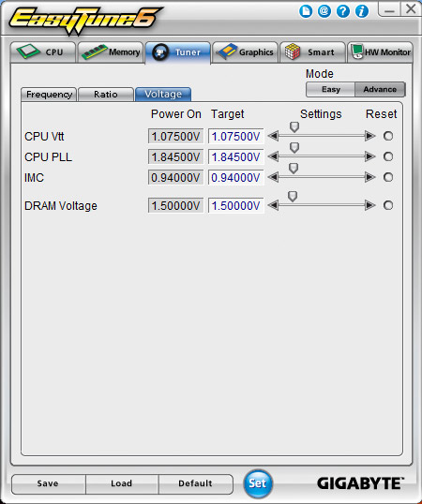The width and height of the screenshot is (422, 504).
Task: Click the DRAM Voltage Power On value field
Action: point(176,205)
